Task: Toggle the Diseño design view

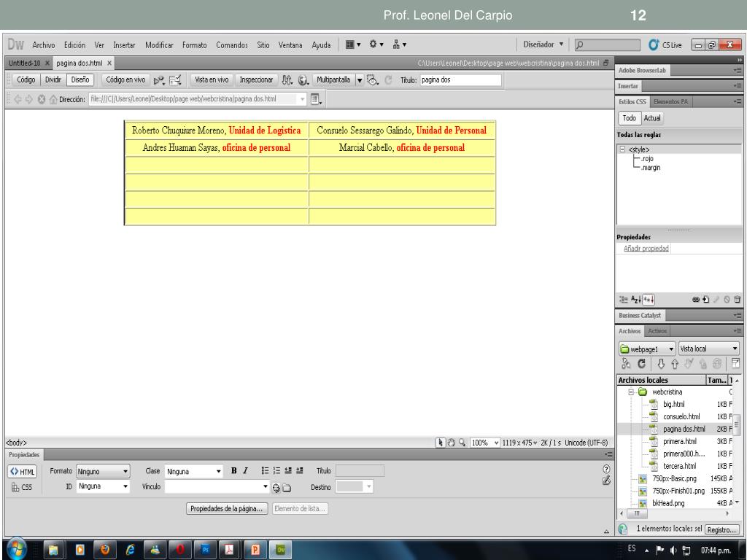Action: (x=80, y=79)
